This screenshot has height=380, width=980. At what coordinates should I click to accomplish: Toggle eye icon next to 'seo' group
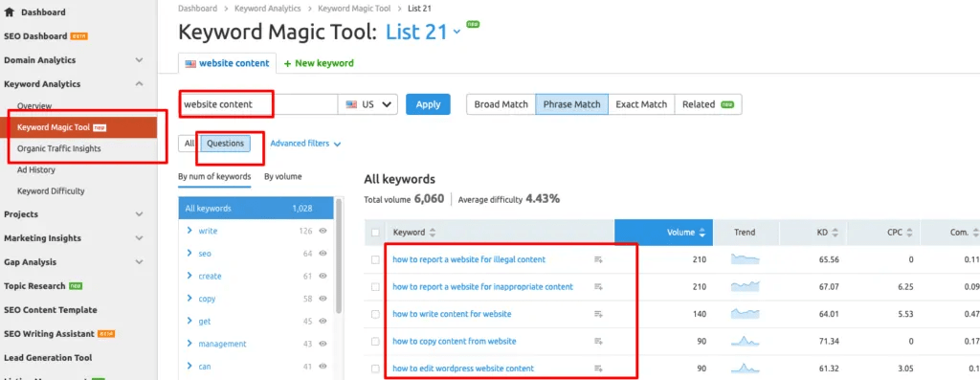323,254
